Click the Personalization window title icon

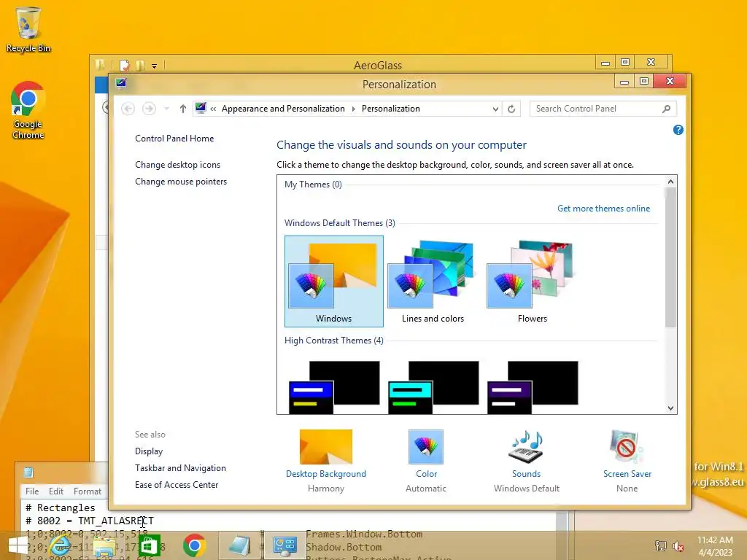(x=121, y=83)
